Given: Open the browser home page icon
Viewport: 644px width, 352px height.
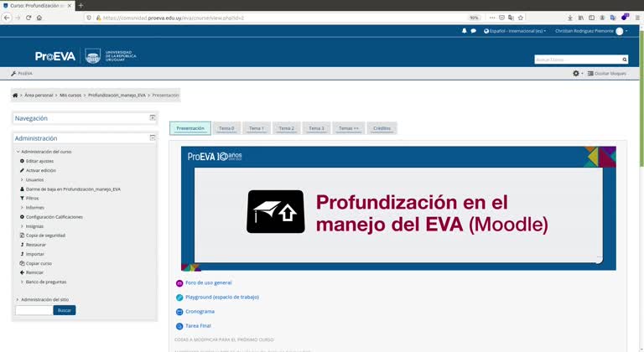Looking at the screenshot, I should pos(39,18).
